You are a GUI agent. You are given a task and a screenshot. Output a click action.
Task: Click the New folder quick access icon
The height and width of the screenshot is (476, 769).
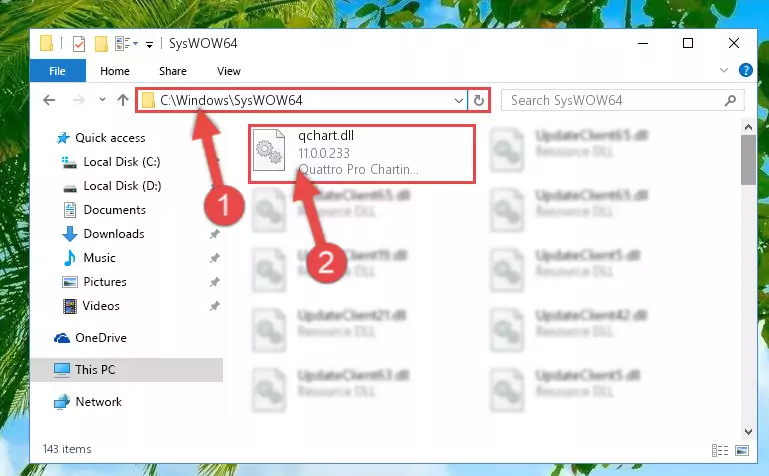coord(101,44)
